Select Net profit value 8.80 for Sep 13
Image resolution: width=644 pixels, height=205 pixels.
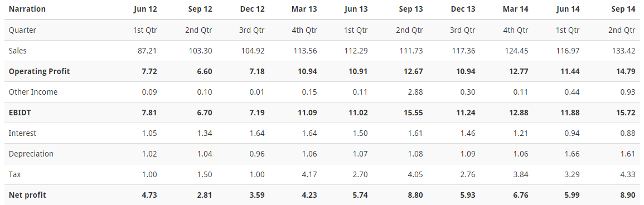[414, 195]
